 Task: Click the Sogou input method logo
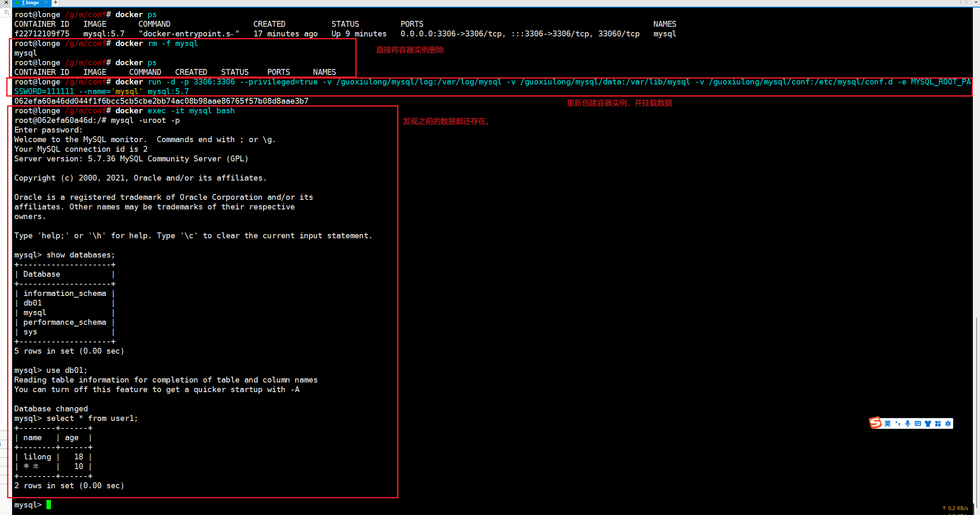coord(875,423)
